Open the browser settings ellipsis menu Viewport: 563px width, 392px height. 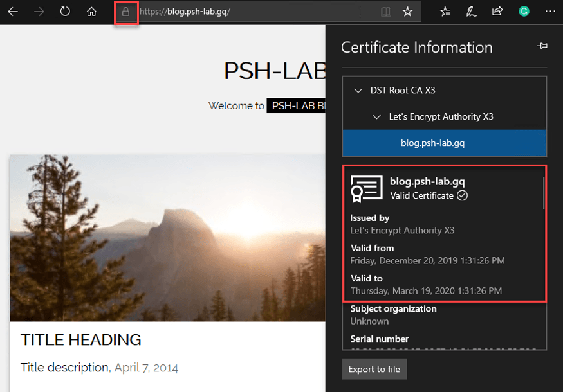click(549, 12)
